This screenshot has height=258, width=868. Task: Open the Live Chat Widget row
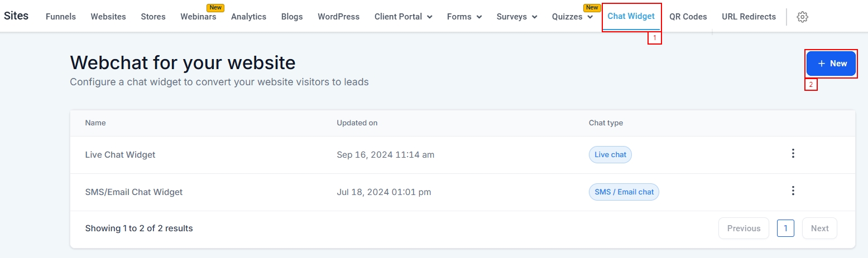(120, 155)
